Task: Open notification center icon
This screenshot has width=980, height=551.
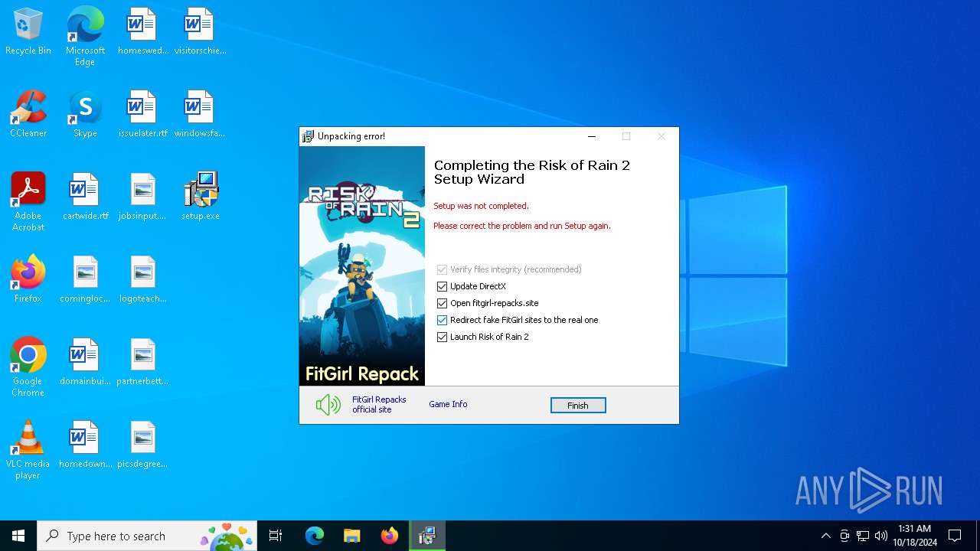Action: (x=955, y=536)
